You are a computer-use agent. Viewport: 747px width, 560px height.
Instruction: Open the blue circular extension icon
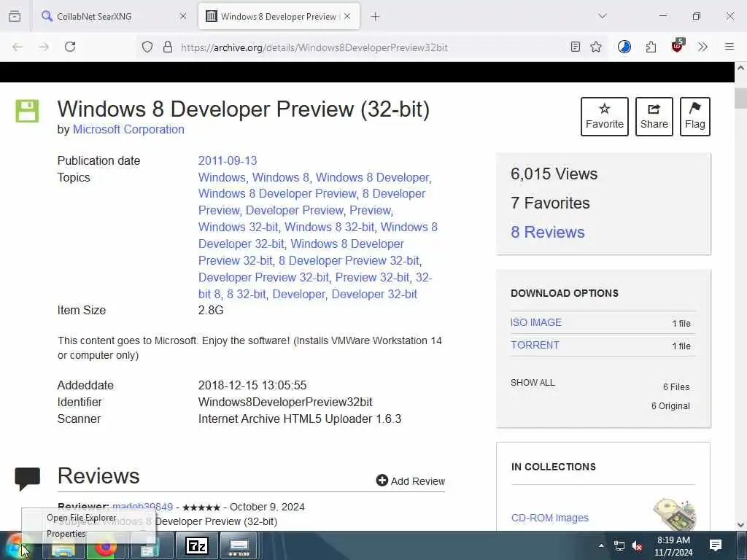tap(624, 47)
